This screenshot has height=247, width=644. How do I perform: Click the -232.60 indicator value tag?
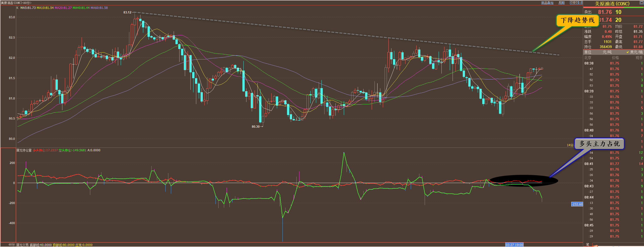[x=577, y=204]
